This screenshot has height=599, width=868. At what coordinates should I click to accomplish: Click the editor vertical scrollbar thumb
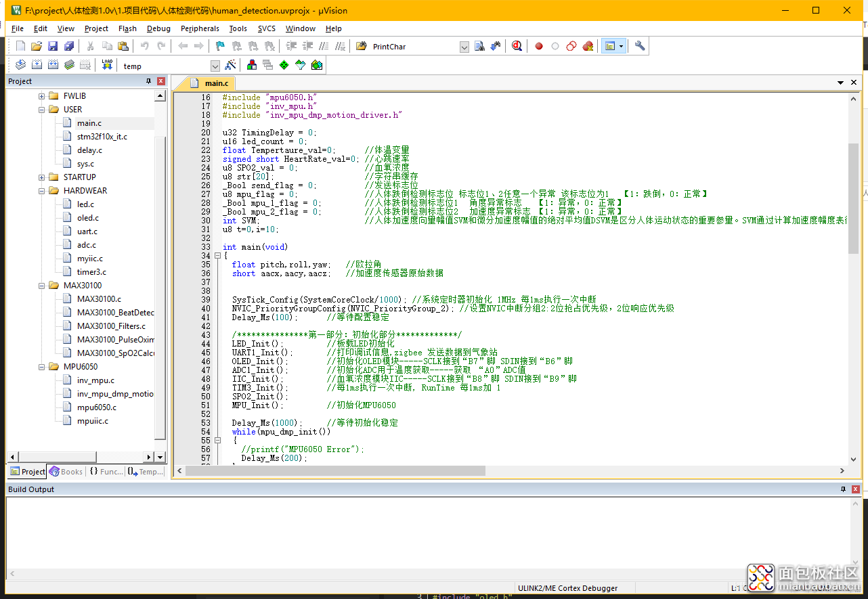(x=854, y=198)
